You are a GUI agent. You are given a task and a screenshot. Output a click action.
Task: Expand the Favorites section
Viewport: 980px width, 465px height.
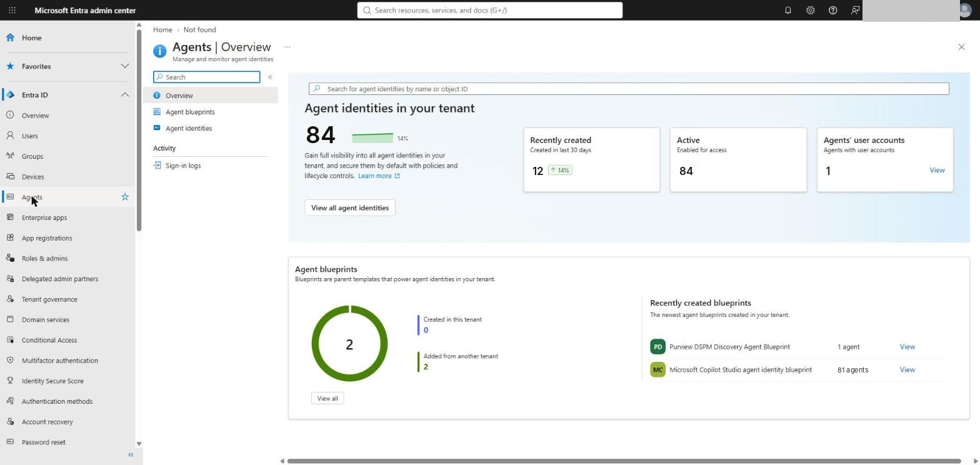click(x=125, y=66)
